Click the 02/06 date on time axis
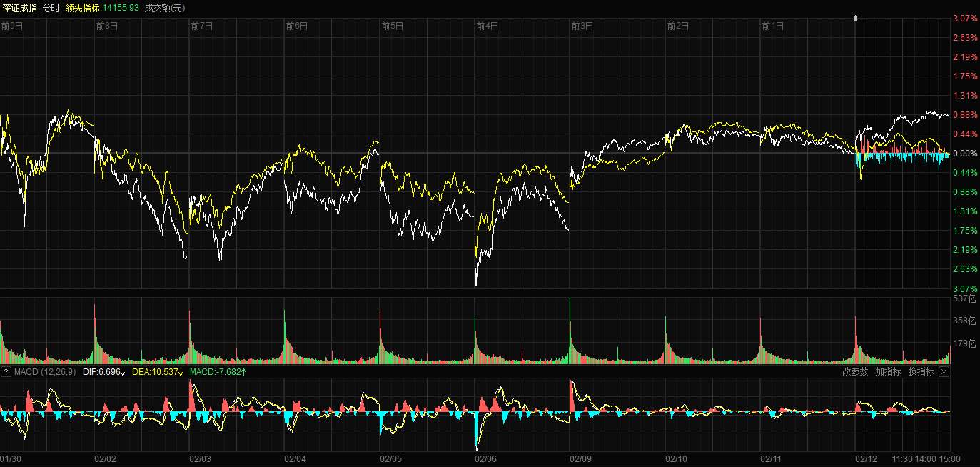 tap(486, 459)
